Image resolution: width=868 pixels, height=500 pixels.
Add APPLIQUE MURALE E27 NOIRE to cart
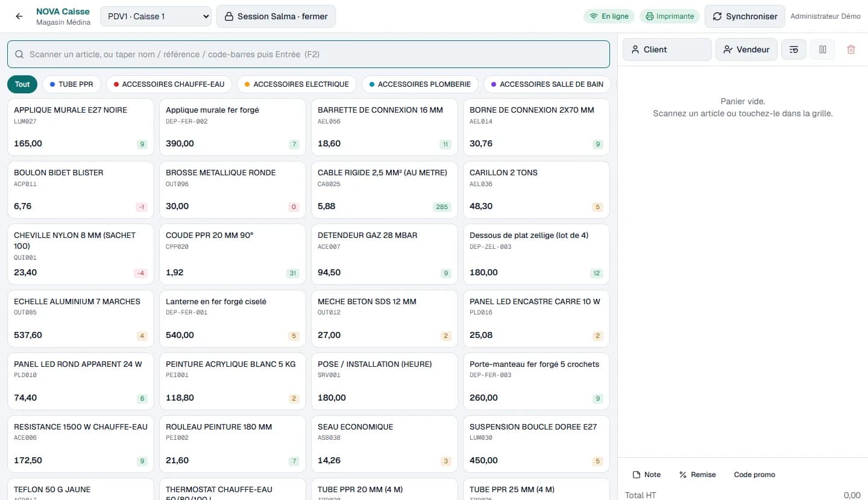click(81, 127)
